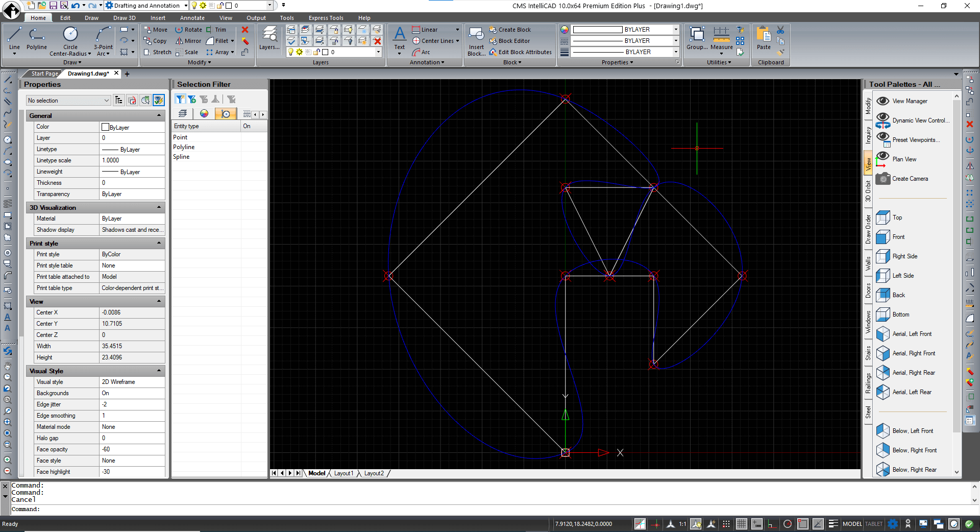The width and height of the screenshot is (980, 532).
Task: Click the Color ByLayer value in Properties
Action: click(x=132, y=127)
